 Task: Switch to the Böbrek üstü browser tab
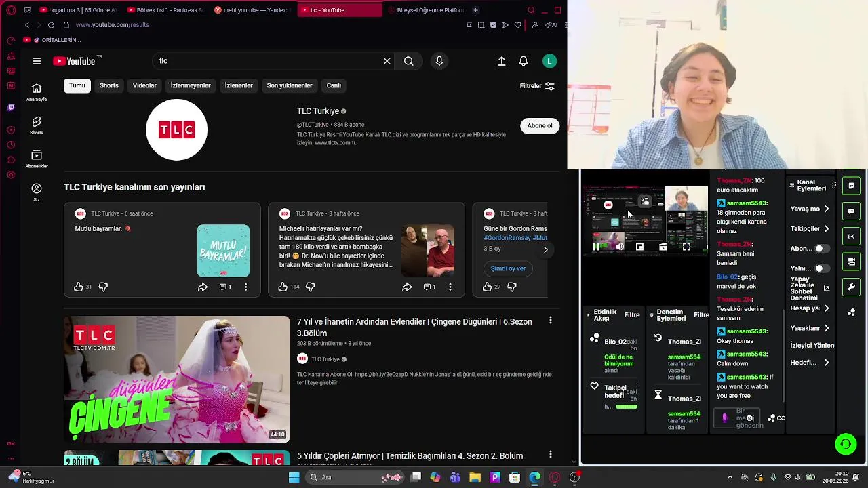165,10
